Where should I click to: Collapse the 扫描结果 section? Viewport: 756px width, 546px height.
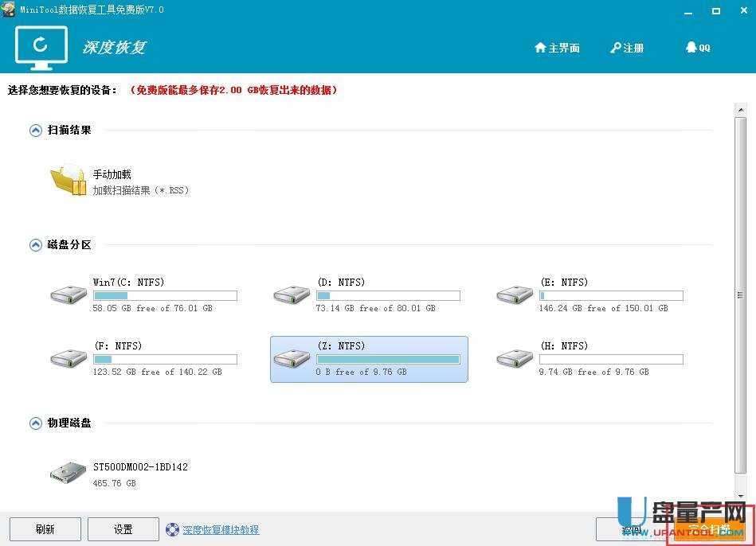point(35,130)
